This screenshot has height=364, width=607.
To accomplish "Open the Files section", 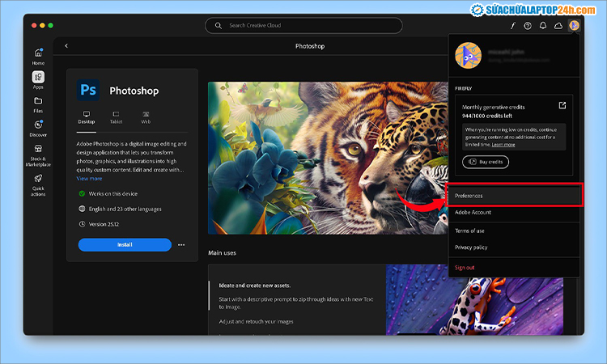I will (38, 104).
